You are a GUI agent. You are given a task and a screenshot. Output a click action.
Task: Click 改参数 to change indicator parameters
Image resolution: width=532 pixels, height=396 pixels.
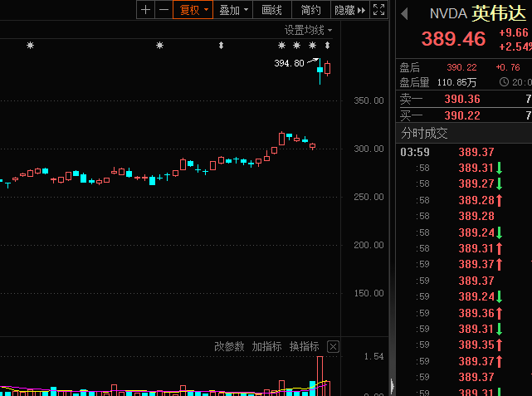tap(229, 346)
